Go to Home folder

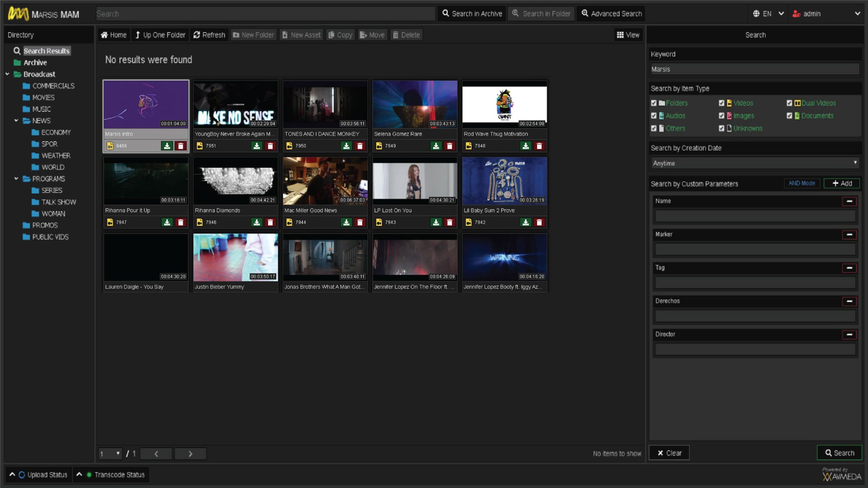[x=113, y=35]
